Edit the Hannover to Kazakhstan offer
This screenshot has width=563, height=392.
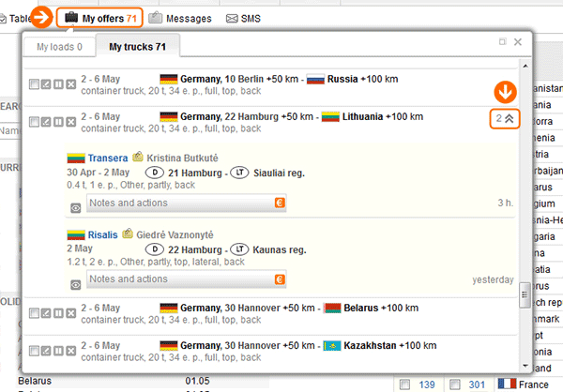(46, 350)
